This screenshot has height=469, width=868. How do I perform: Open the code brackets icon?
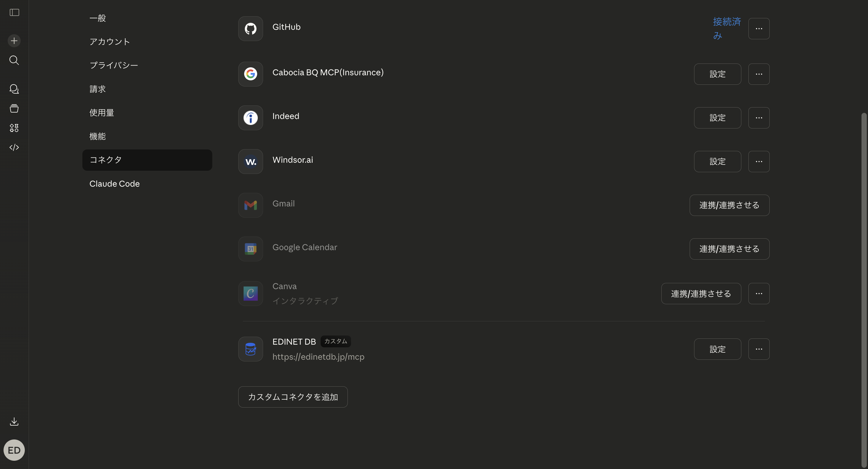coord(14,147)
